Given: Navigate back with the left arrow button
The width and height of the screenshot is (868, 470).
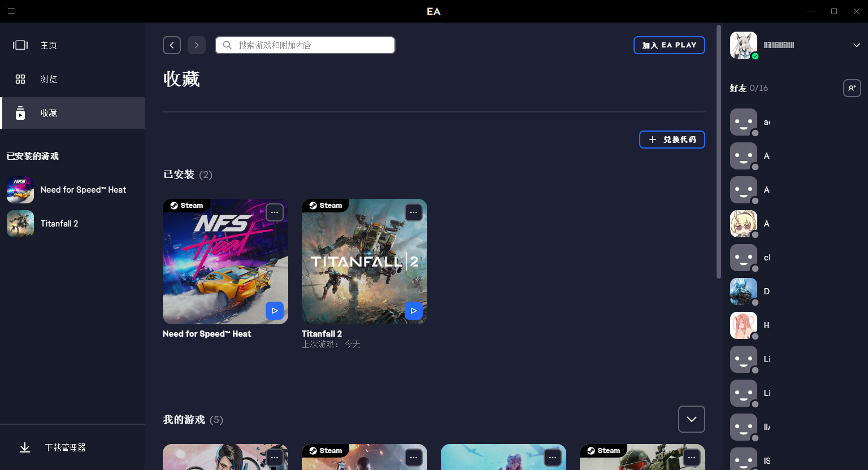Looking at the screenshot, I should (172, 45).
